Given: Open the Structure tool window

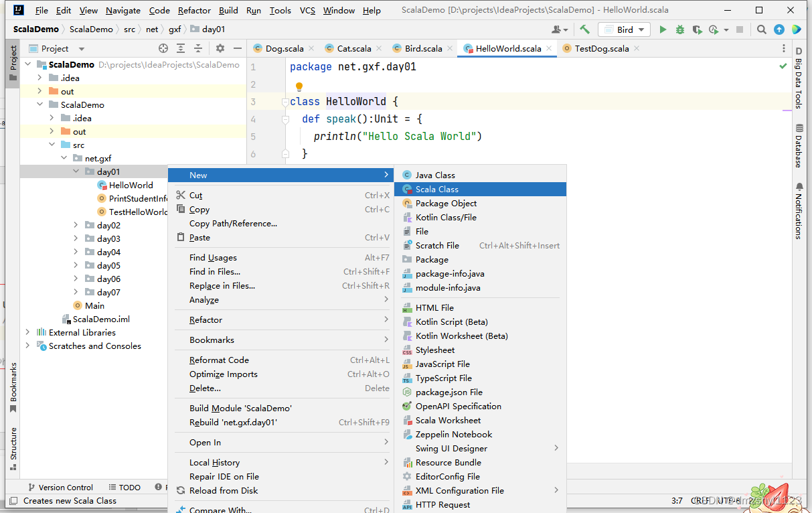Looking at the screenshot, I should [x=13, y=449].
